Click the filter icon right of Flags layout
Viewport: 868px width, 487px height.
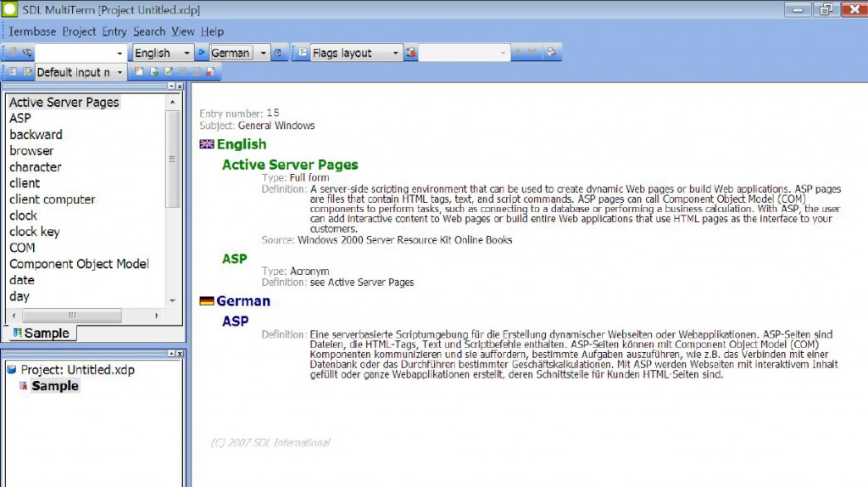click(x=411, y=53)
